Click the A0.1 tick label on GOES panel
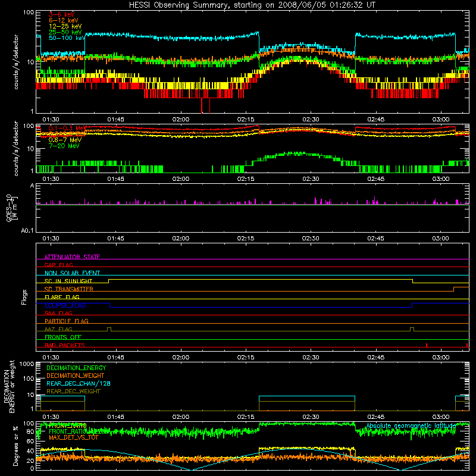This screenshot has height=476, width=476. 27,231
